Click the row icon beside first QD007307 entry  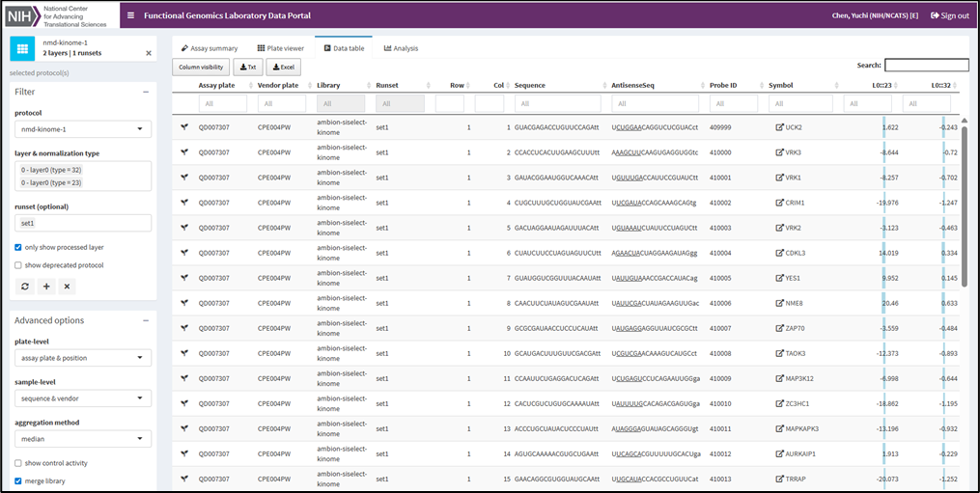(183, 127)
